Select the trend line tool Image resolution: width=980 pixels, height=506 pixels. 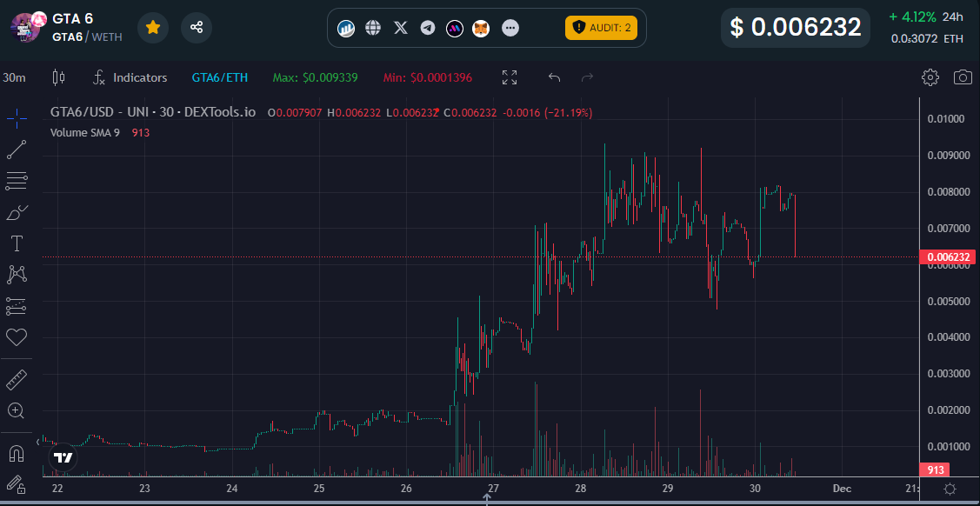[17, 150]
